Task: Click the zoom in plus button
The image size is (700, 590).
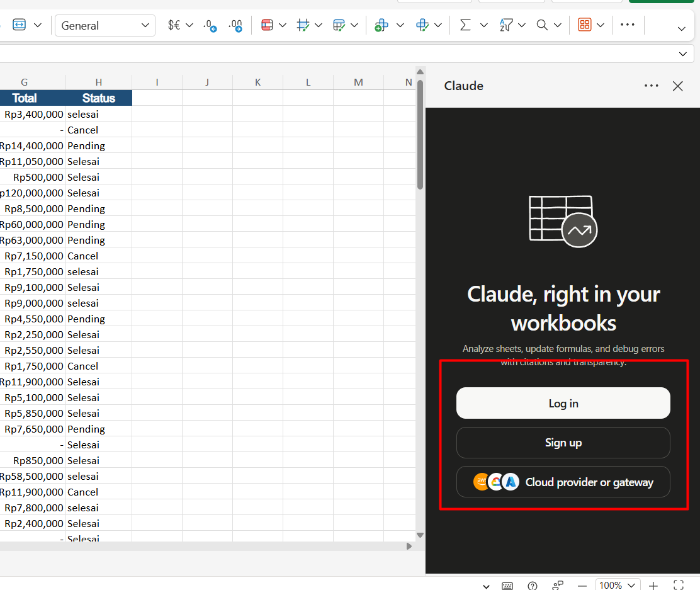Action: pyautogui.click(x=653, y=586)
